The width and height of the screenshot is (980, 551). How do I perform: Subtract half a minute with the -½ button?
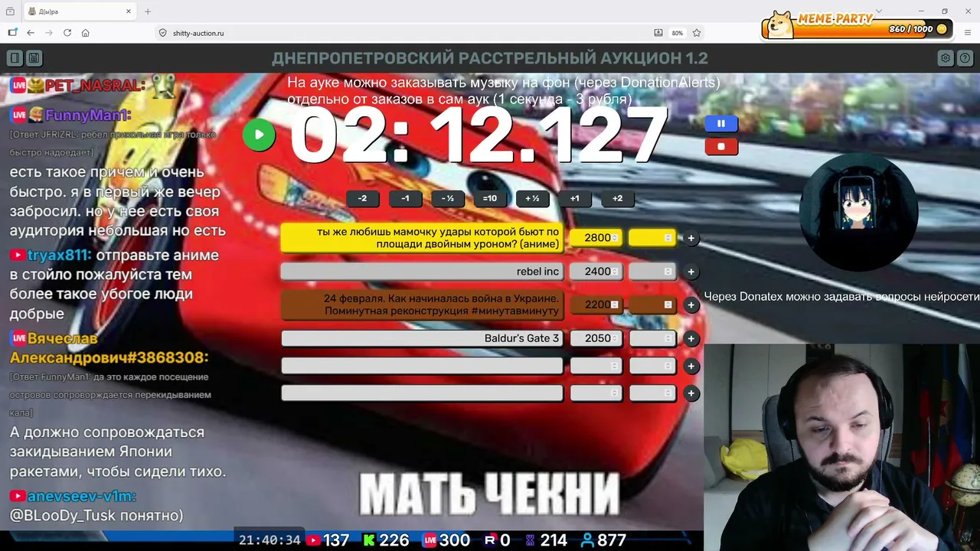point(448,199)
